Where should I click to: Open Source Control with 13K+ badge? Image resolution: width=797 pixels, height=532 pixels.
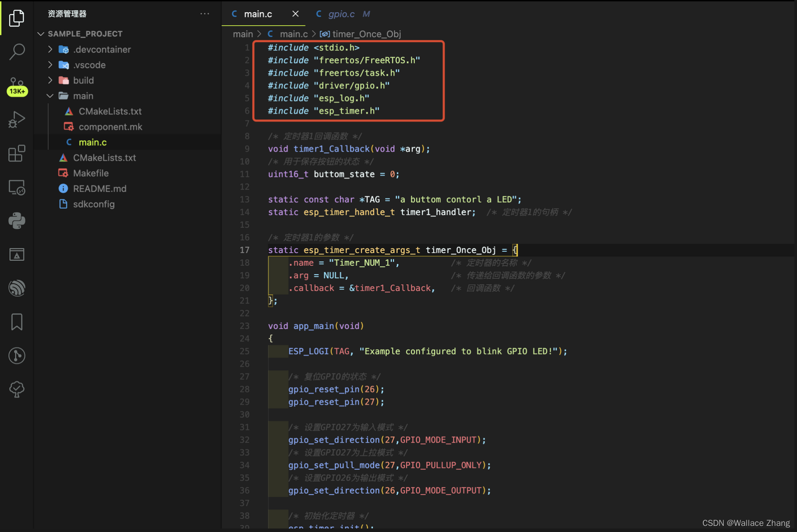tap(17, 87)
